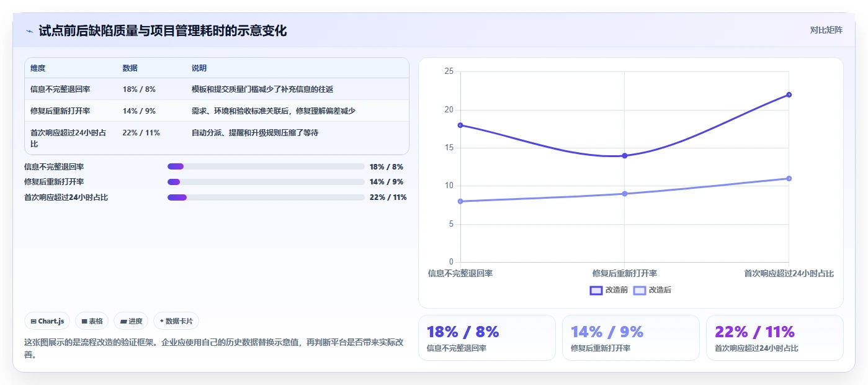Select the 表格 tag chip

coord(92,321)
